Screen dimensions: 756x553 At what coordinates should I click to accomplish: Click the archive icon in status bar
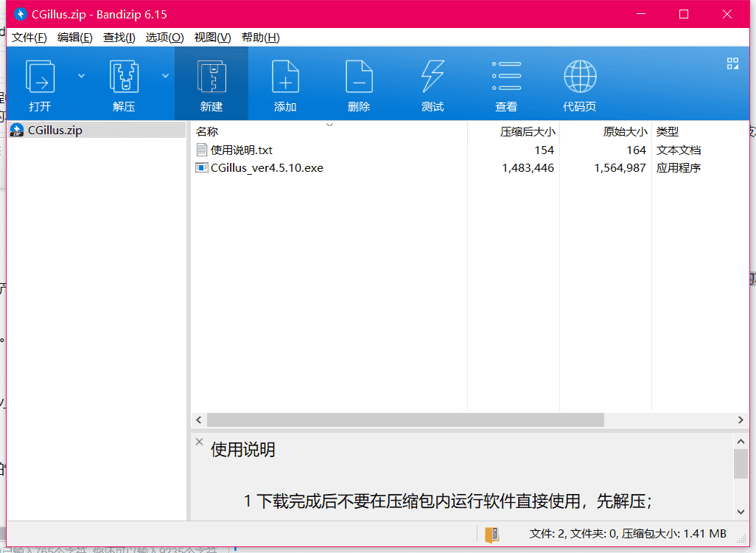(491, 534)
